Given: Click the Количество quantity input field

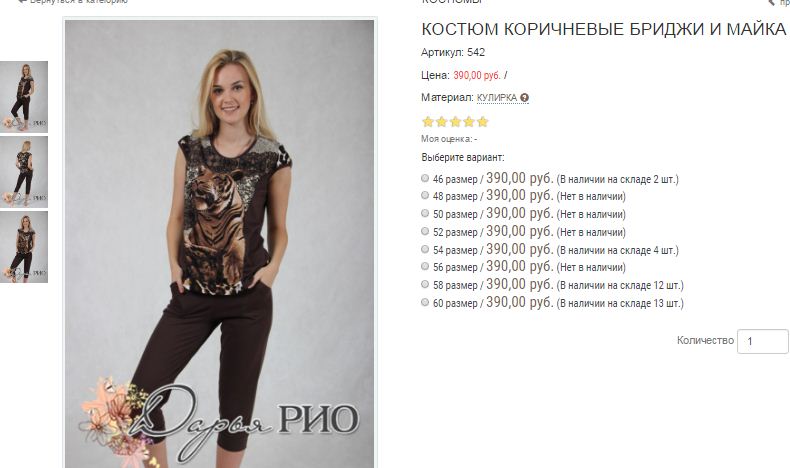Looking at the screenshot, I should click(x=762, y=341).
